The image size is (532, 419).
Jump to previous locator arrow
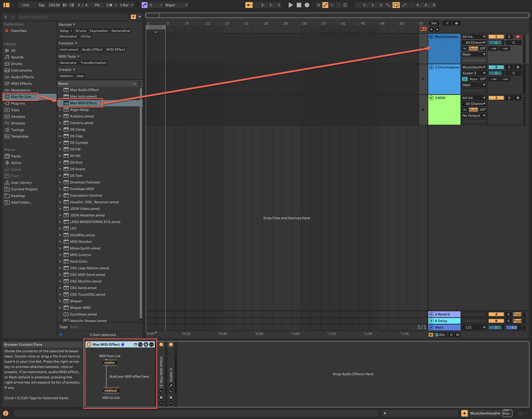[432, 29]
